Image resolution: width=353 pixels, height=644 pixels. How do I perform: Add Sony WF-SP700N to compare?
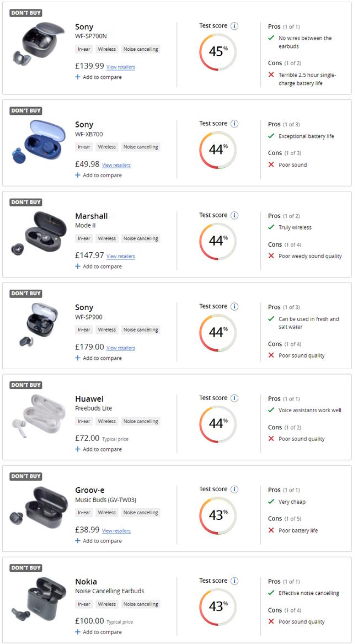click(x=99, y=77)
